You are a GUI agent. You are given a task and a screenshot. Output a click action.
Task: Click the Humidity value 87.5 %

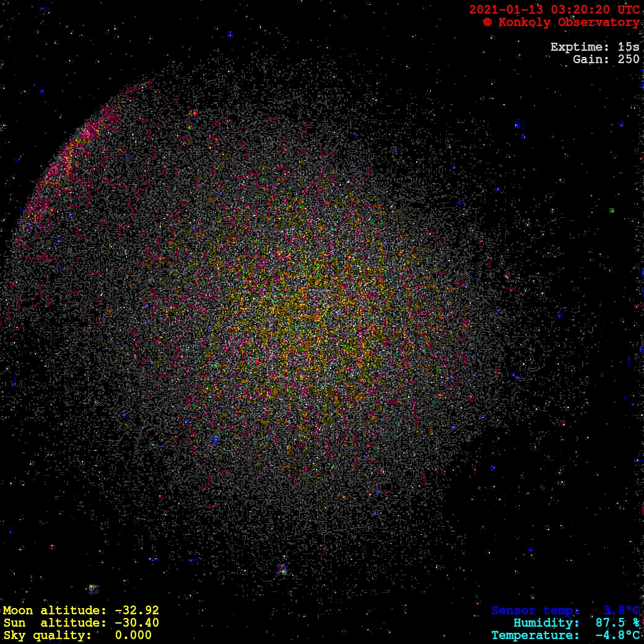[x=617, y=623]
